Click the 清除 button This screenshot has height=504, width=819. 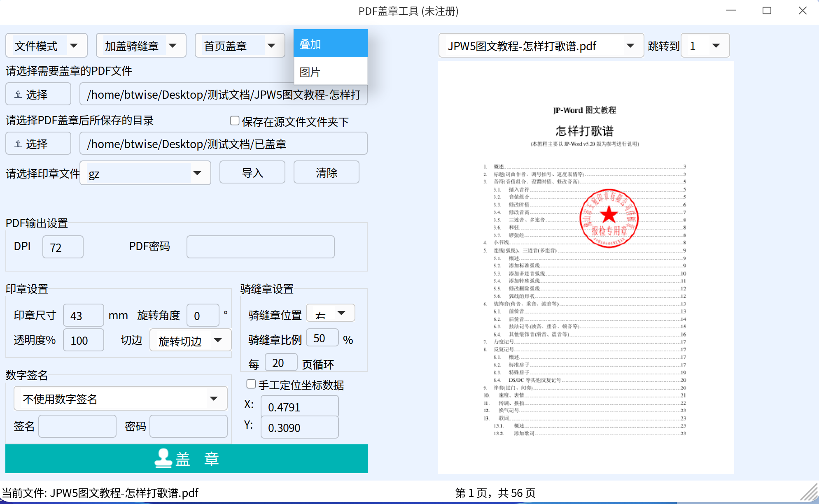coord(327,172)
